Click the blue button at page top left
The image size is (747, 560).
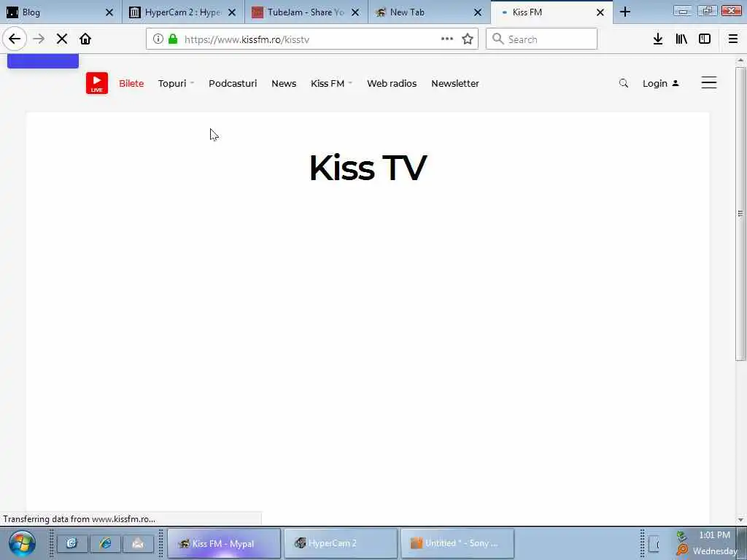(43, 61)
